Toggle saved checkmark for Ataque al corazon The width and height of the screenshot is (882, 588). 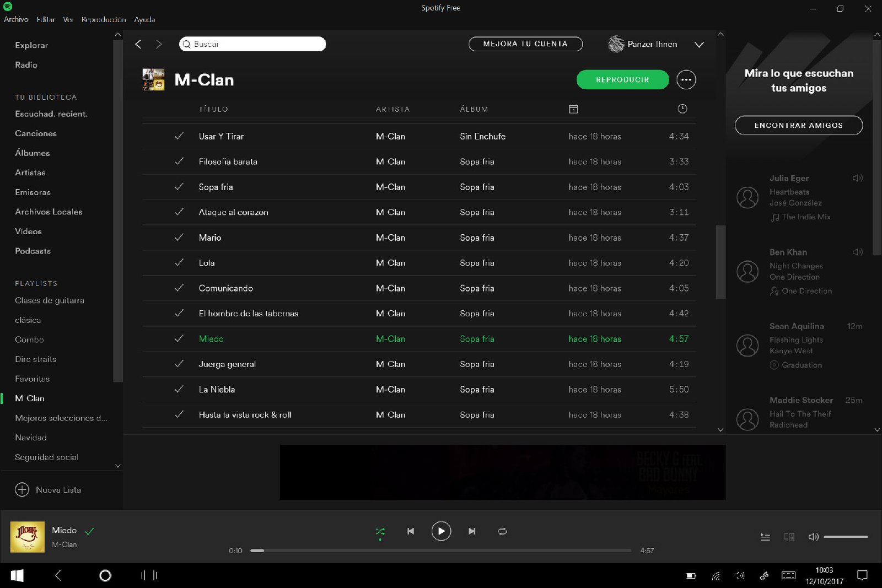click(x=179, y=212)
